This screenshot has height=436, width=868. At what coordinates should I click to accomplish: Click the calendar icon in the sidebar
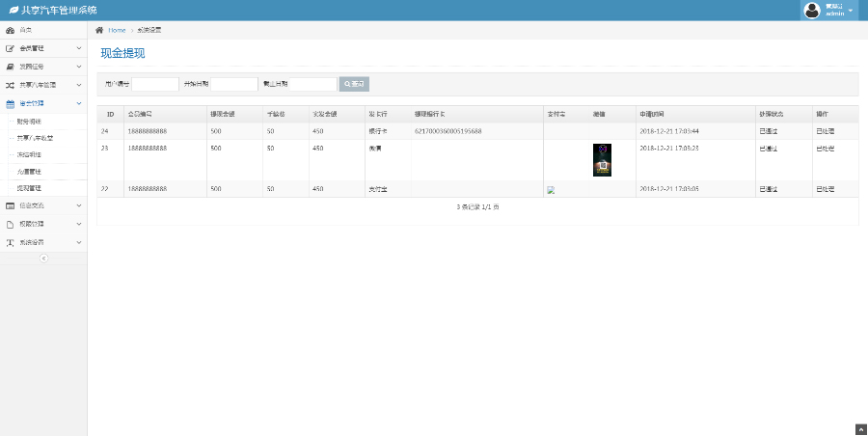[x=10, y=102]
